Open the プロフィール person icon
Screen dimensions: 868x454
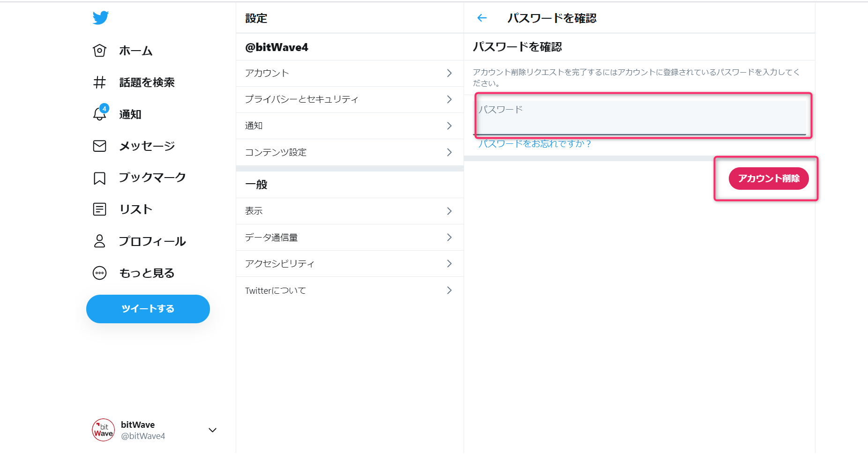(x=99, y=241)
